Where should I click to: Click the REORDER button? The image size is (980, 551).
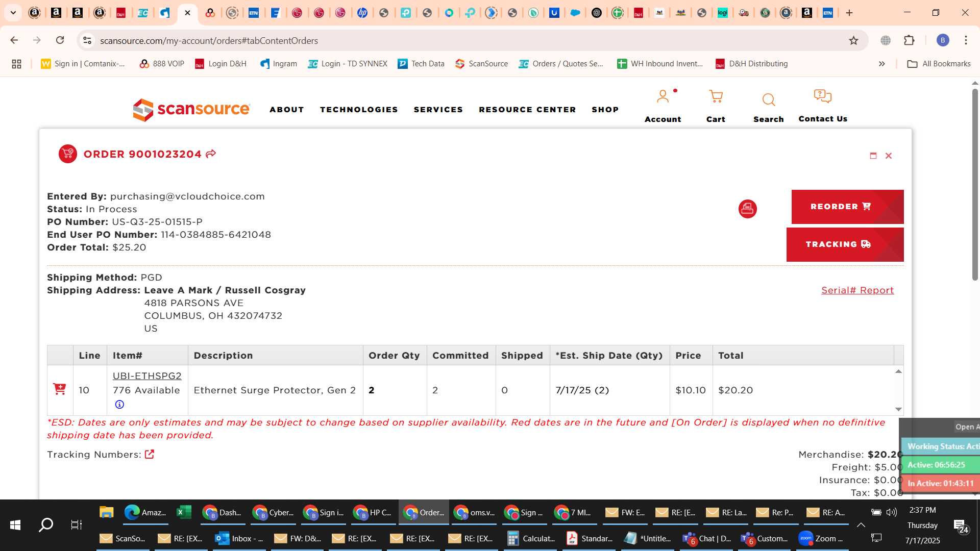(847, 207)
